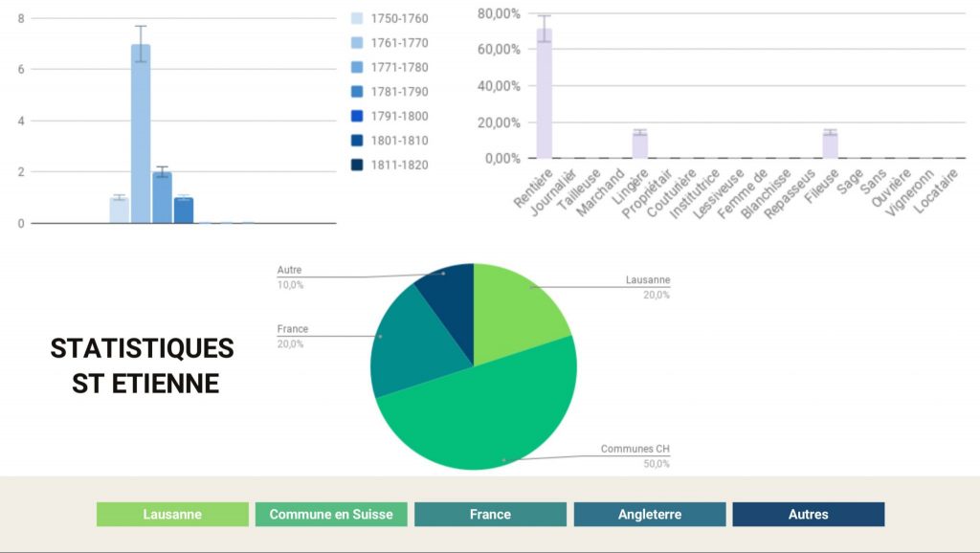Choose the Angleterre legend button
980x553 pixels.
click(650, 515)
